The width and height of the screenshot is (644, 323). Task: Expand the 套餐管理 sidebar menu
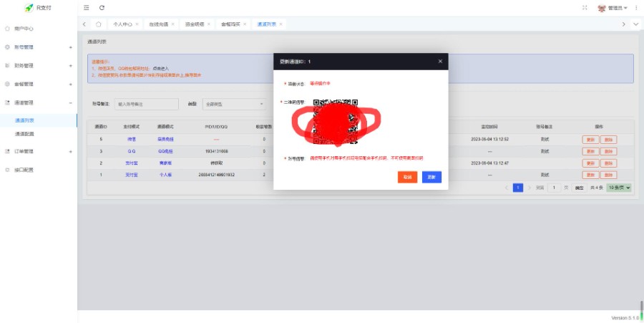pos(38,85)
